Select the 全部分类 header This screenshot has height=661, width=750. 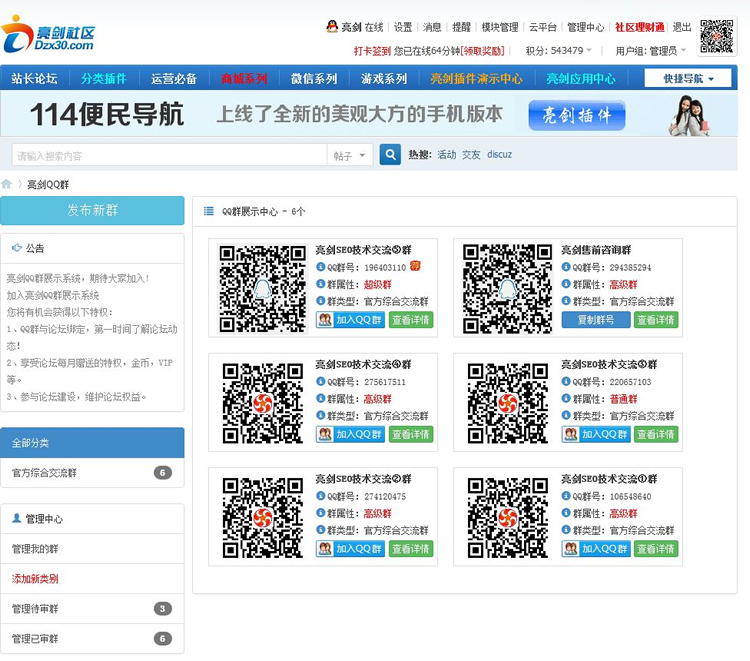click(92, 443)
